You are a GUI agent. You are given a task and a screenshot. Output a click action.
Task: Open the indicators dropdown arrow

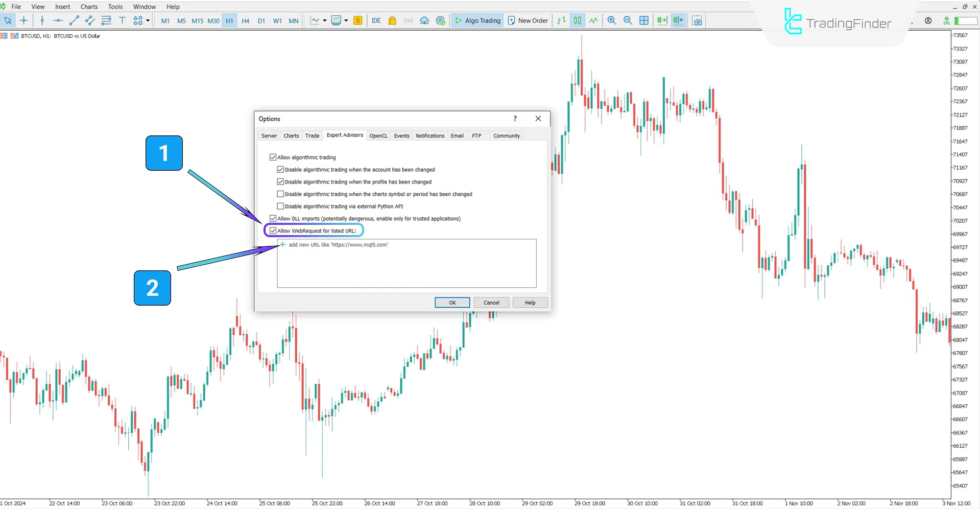pos(346,20)
